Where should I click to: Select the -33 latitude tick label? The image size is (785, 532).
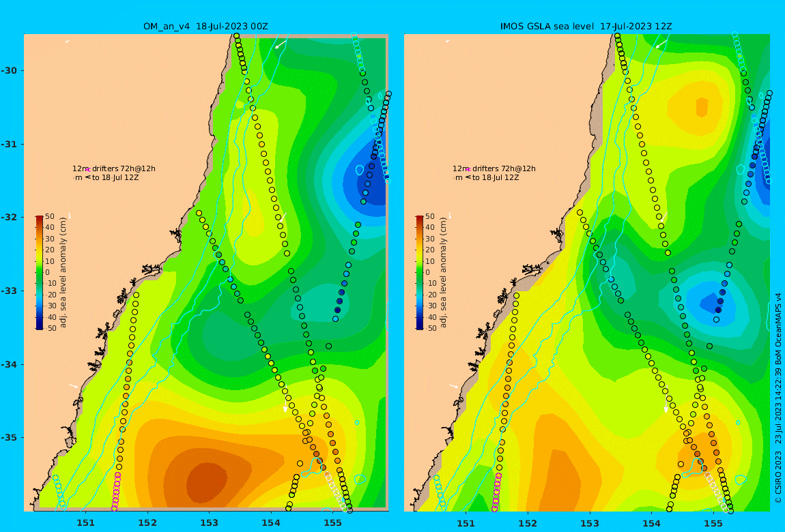click(x=9, y=291)
